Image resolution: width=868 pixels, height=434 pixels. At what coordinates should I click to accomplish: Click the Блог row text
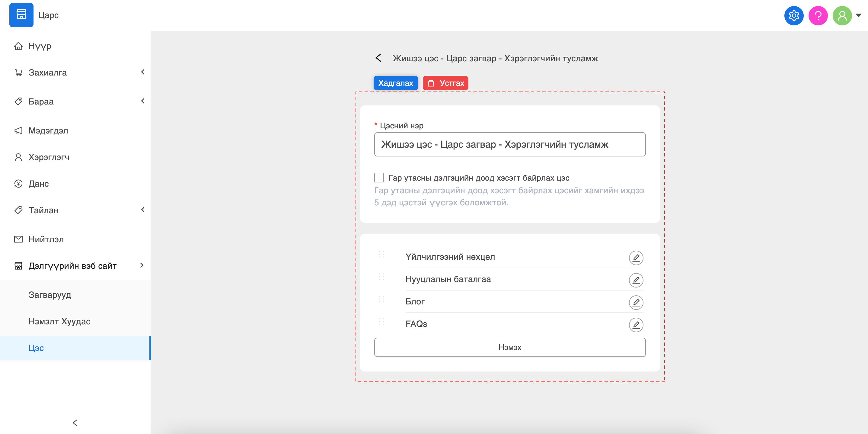(415, 301)
